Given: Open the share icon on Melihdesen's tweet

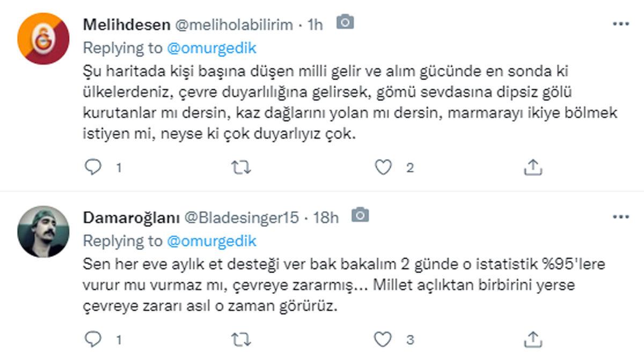Looking at the screenshot, I should coord(532,167).
